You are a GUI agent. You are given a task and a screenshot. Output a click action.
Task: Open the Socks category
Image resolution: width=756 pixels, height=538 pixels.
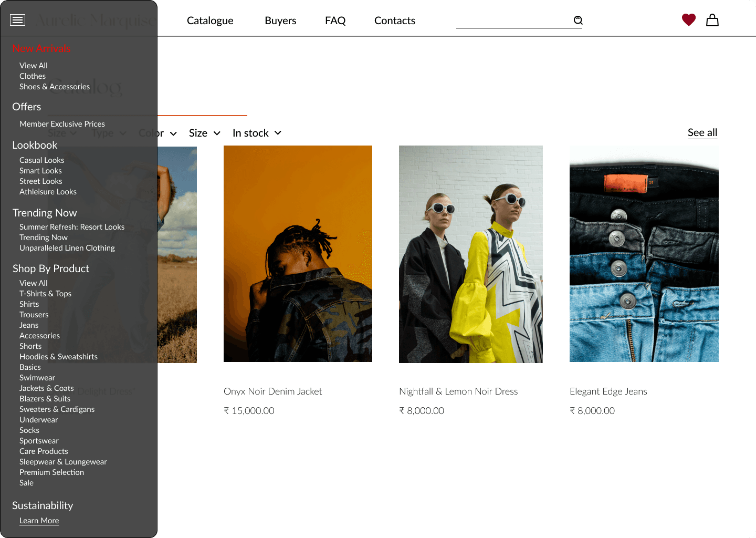[29, 430]
